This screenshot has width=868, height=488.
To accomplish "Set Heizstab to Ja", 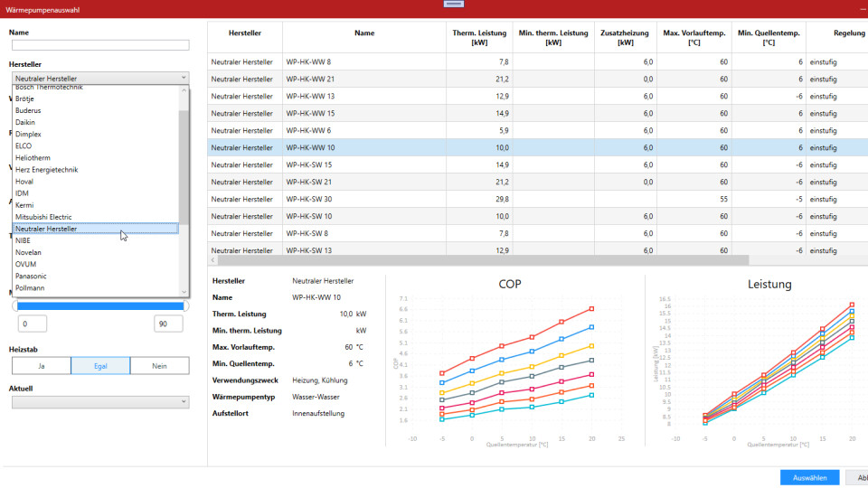I will coord(41,366).
